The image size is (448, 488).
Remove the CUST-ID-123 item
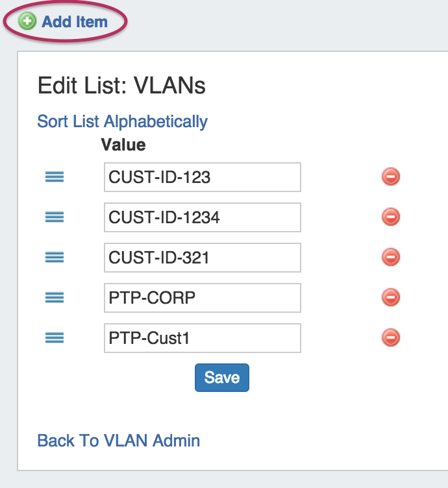[x=390, y=177]
